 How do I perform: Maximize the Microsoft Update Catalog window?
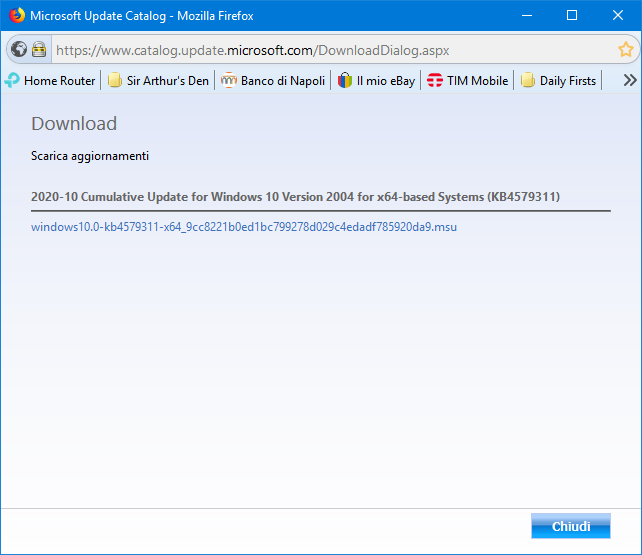(x=572, y=16)
